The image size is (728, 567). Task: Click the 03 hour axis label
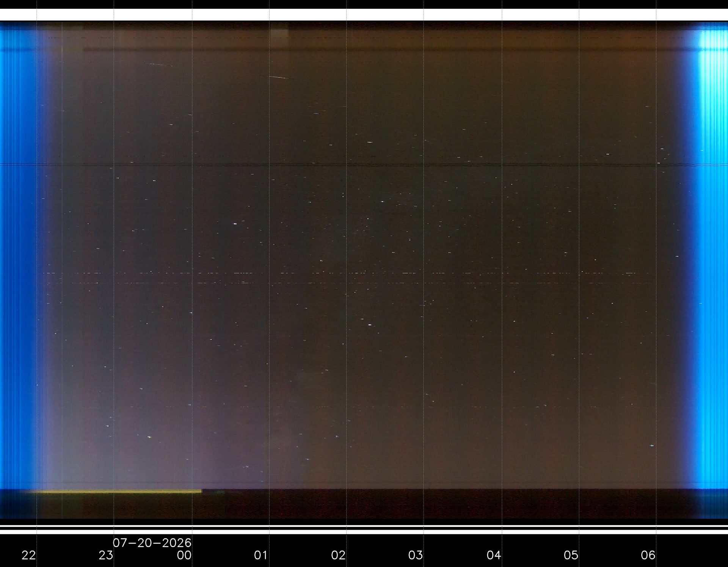coord(416,555)
